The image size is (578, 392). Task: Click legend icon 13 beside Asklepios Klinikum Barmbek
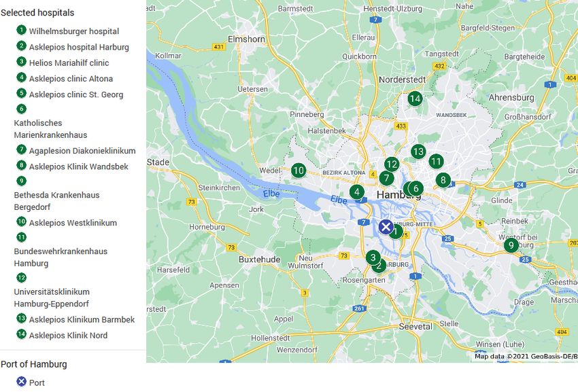pos(21,318)
